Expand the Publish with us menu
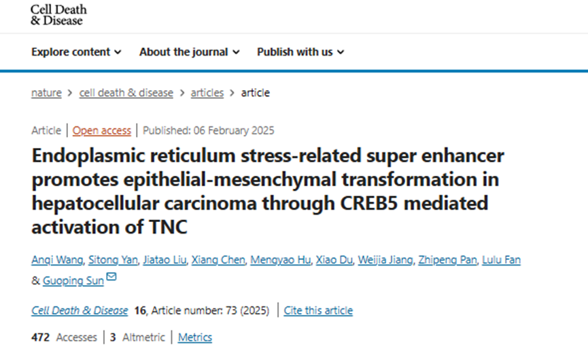This screenshot has width=588, height=364. pyautogui.click(x=300, y=52)
